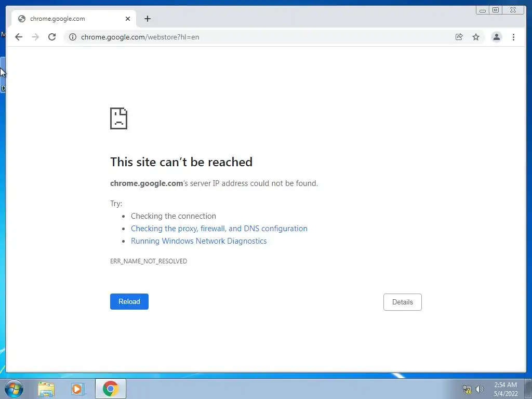Click the "Checking the connection" suggestion text
Image resolution: width=532 pixels, height=399 pixels.
tap(174, 216)
